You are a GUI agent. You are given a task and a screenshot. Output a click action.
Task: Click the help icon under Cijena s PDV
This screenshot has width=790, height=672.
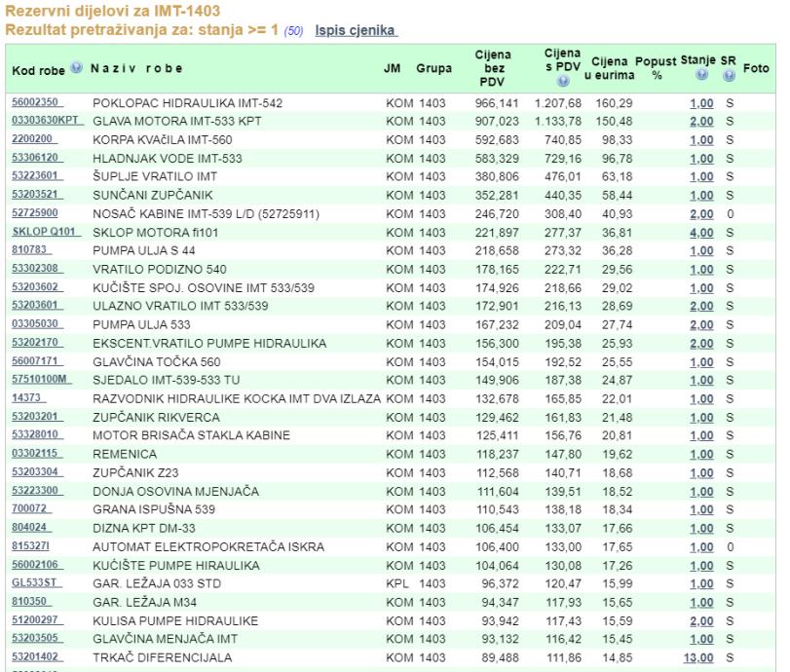[564, 83]
